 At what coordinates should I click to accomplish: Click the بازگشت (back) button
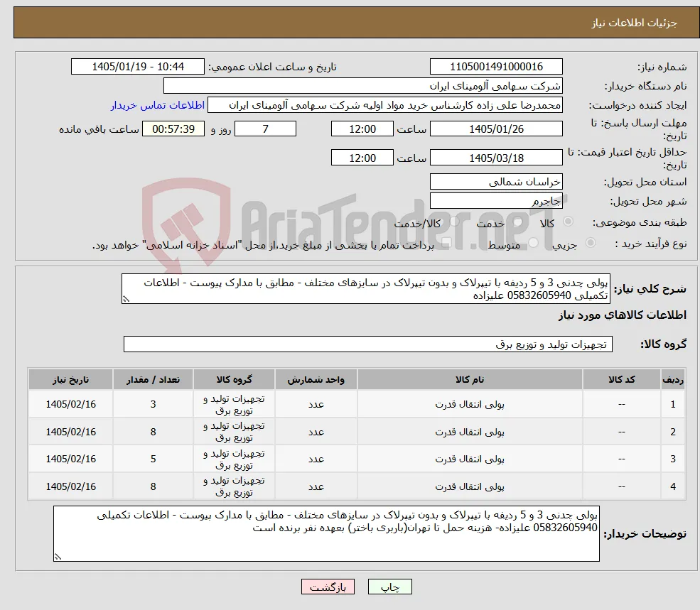coord(328,587)
